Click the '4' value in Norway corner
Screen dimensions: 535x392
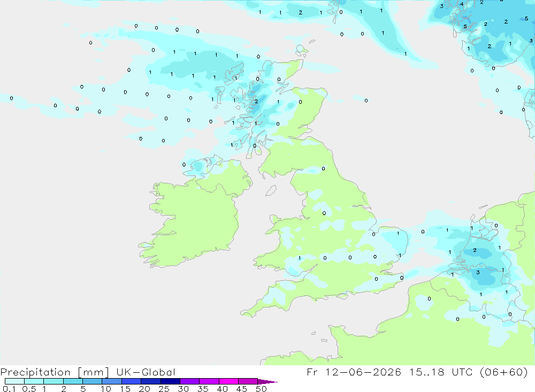point(462,4)
